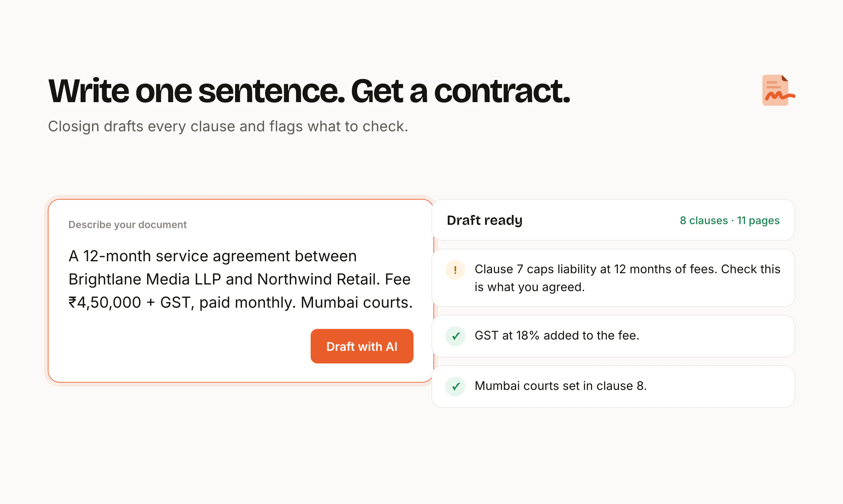Screen dimensions: 843x504
Task: Place cursor at Northwind Retail in the description
Action: click(319, 279)
